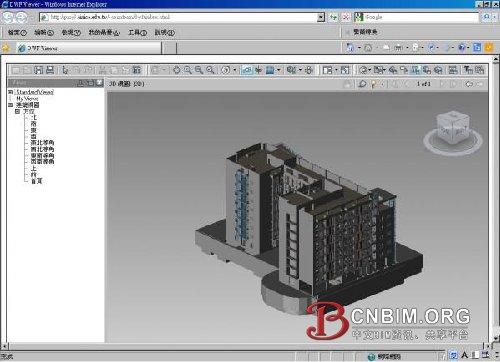Select the Zoom magnifier tool
Screen dimensions: 500x362
point(188,70)
